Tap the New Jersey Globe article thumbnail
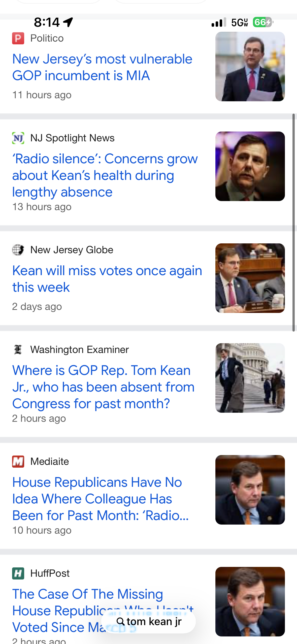This screenshot has width=297, height=644. 250,278
